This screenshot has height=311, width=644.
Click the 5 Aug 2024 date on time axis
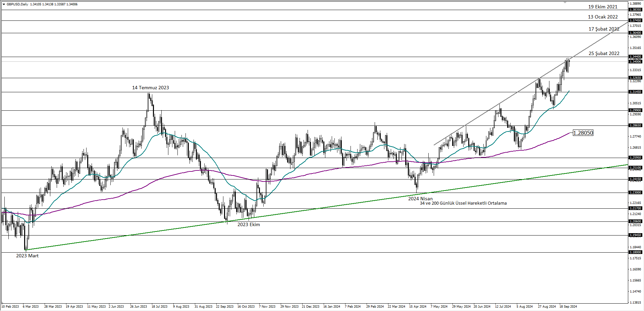pyautogui.click(x=525, y=307)
